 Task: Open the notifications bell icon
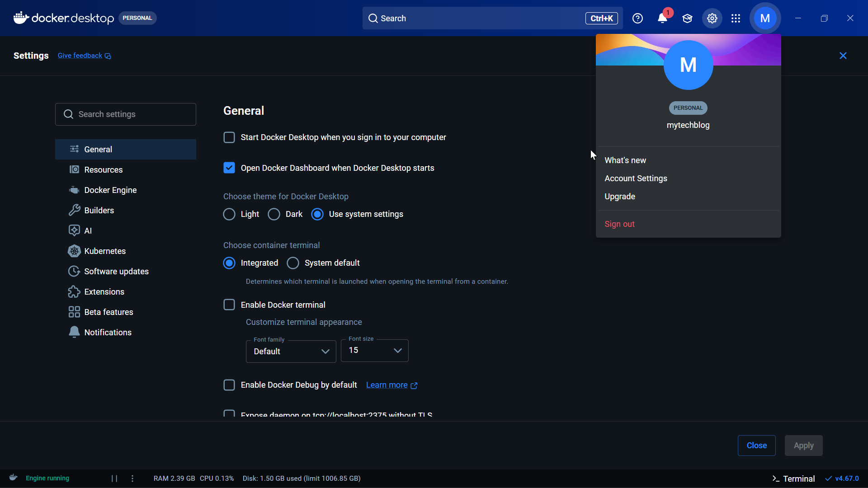[662, 19]
